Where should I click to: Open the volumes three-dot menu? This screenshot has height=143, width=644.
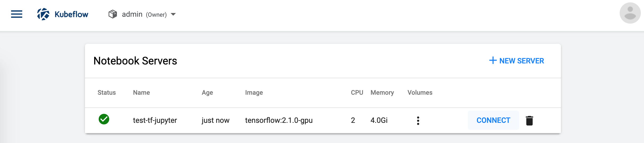pos(418,120)
